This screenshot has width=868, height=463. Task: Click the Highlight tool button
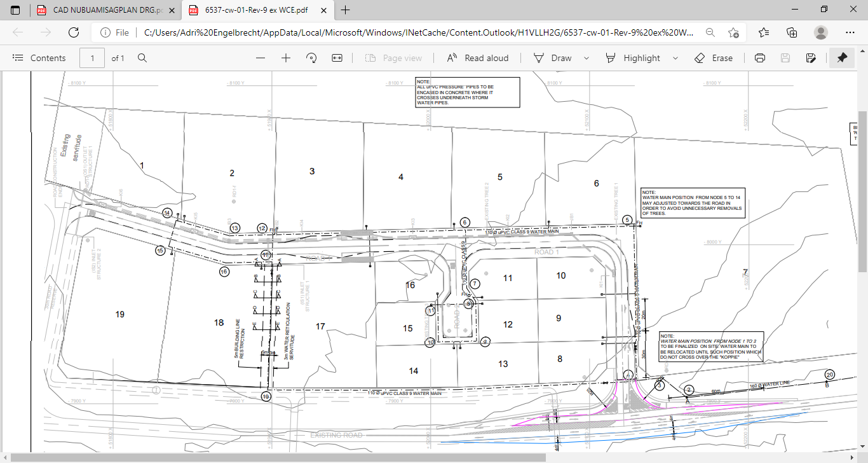633,58
